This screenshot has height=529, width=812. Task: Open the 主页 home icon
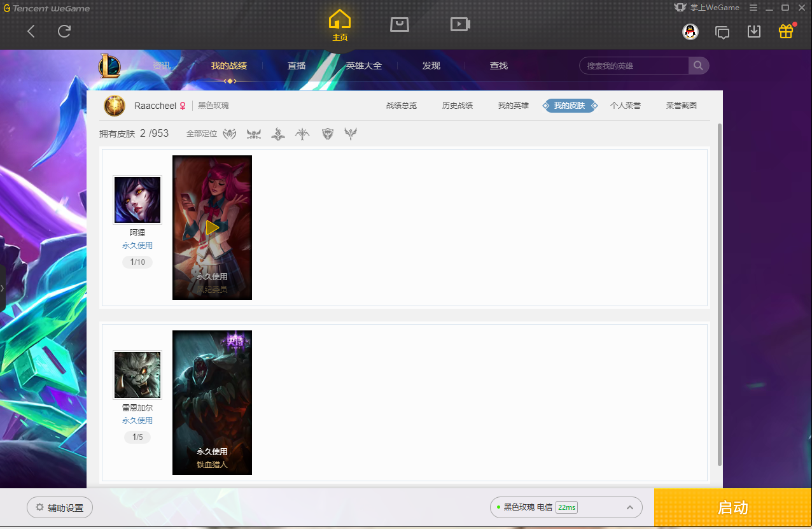(x=340, y=26)
